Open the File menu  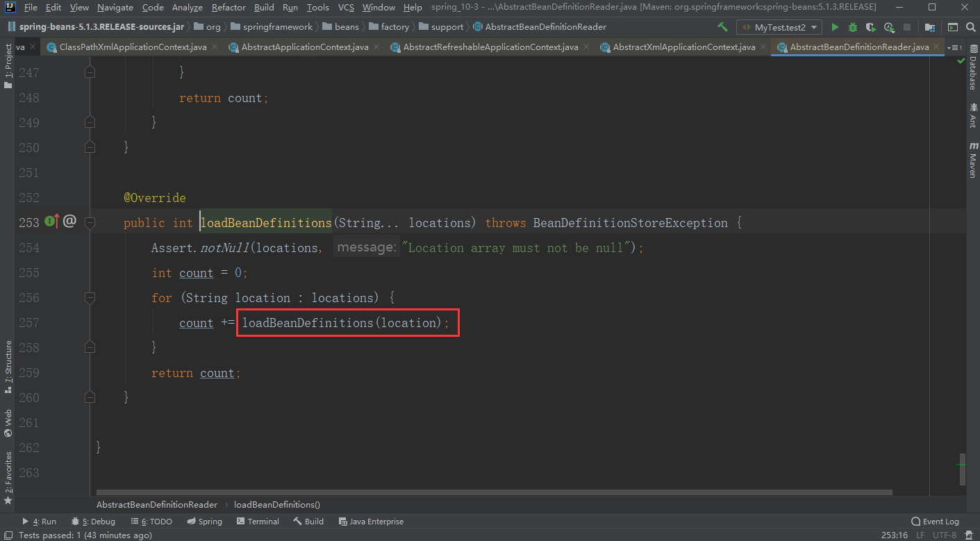31,7
